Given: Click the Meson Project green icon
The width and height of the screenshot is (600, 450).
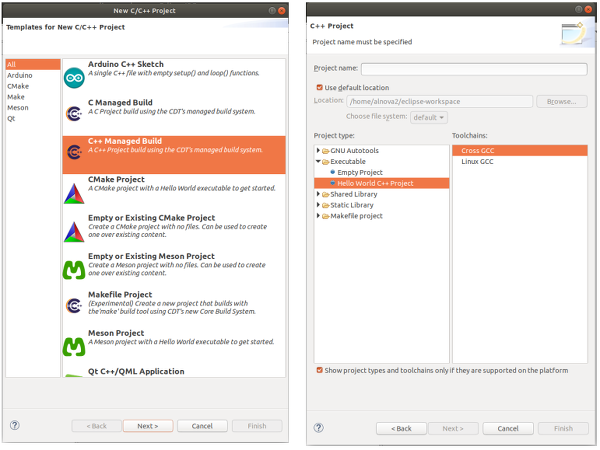Looking at the screenshot, I should (x=74, y=347).
